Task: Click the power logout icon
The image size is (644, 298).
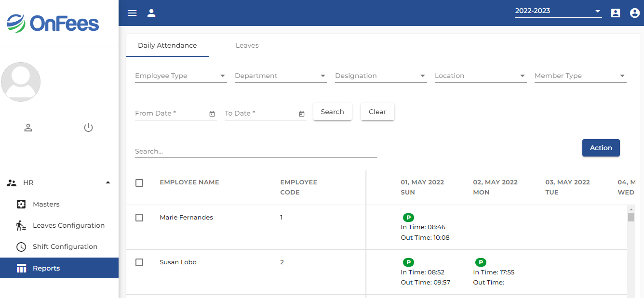Action: [88, 128]
